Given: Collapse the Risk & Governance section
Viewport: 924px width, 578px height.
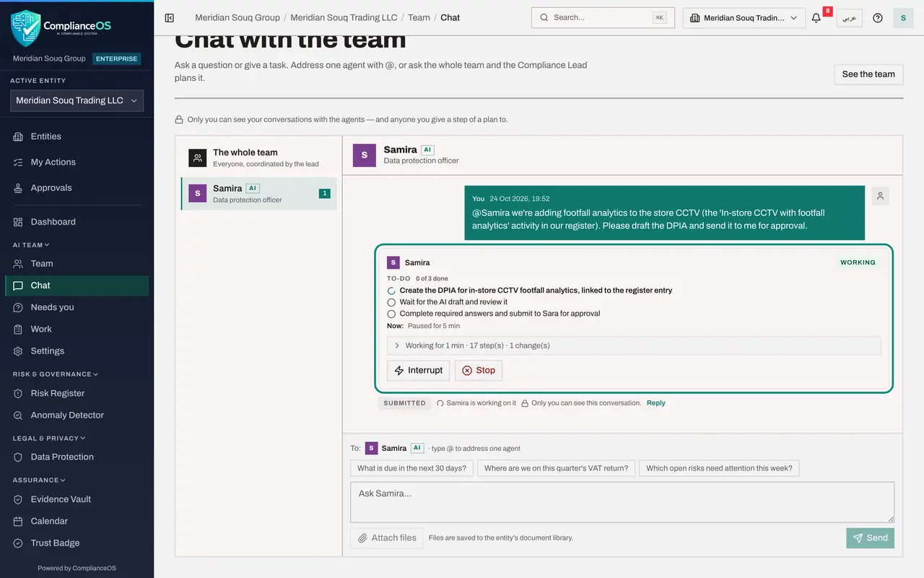Looking at the screenshot, I should click(x=56, y=374).
